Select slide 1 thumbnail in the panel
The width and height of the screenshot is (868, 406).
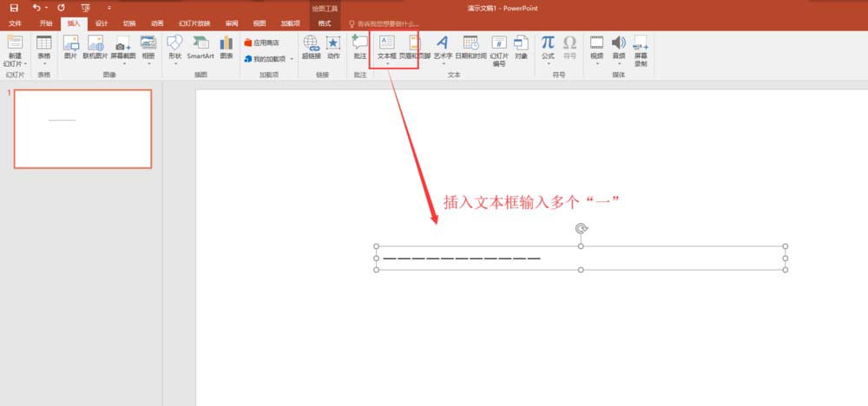[x=82, y=128]
